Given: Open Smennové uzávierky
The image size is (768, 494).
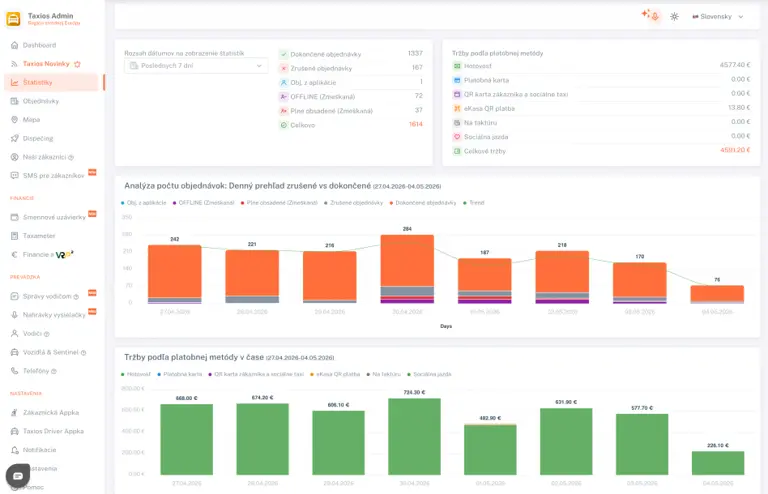Looking at the screenshot, I should pyautogui.click(x=54, y=217).
